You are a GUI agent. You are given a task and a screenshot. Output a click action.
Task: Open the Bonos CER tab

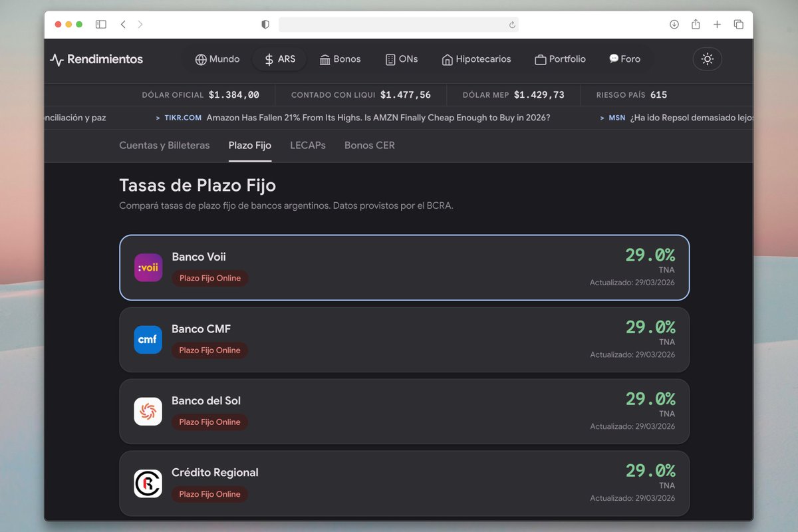(370, 145)
